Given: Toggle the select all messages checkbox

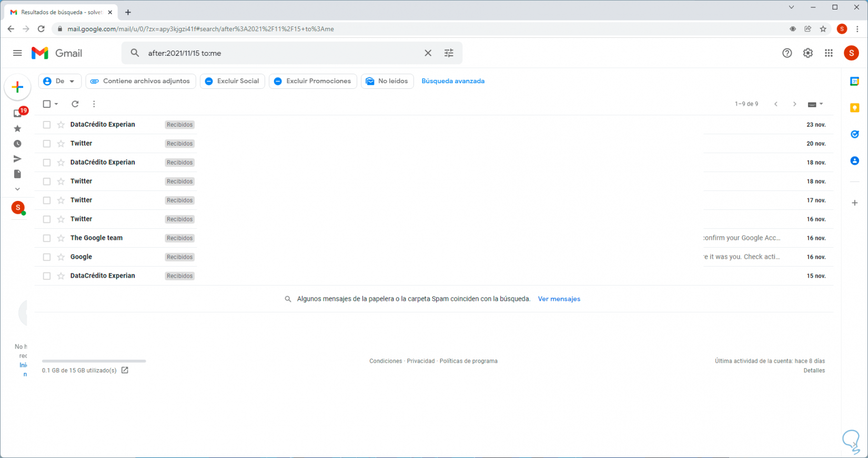Looking at the screenshot, I should click(x=47, y=104).
